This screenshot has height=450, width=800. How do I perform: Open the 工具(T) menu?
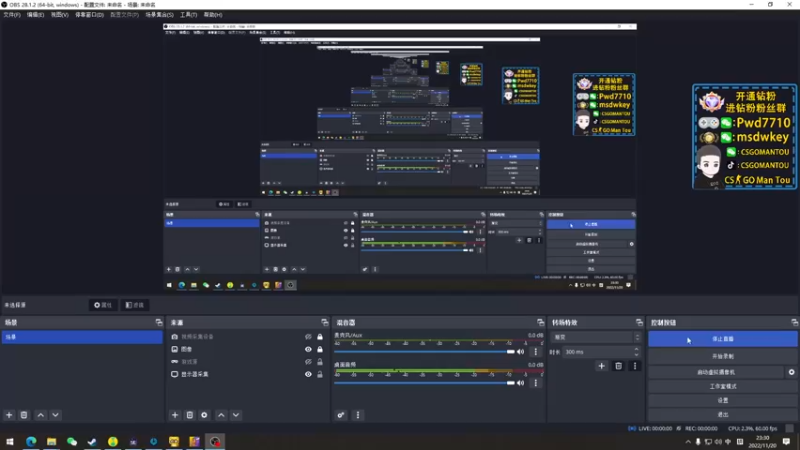pyautogui.click(x=188, y=15)
